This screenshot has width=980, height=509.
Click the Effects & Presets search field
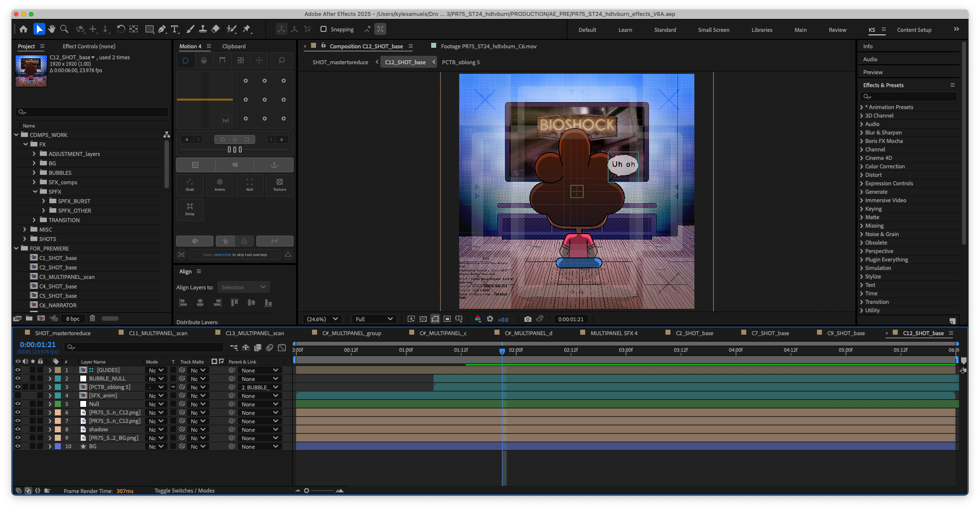point(908,97)
